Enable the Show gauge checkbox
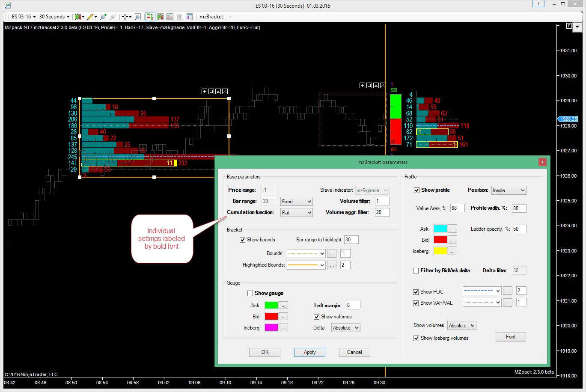Image resolution: width=586 pixels, height=392 pixels. 250,293
